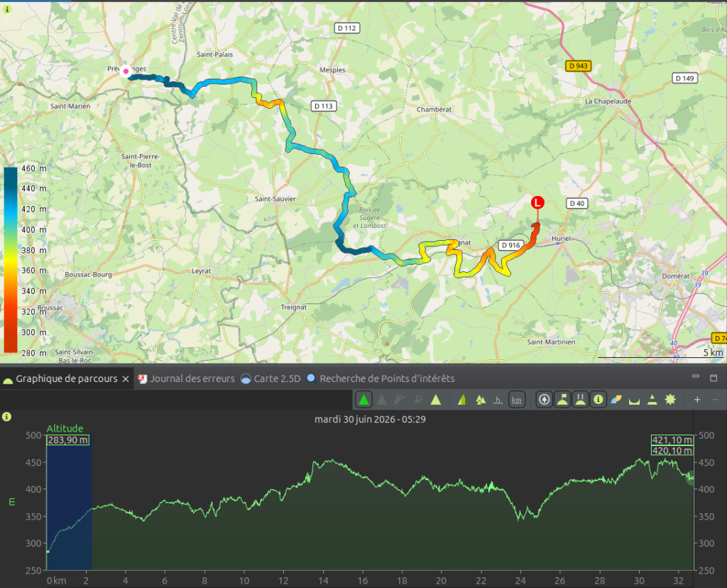Click the Huriel town label

point(561,239)
